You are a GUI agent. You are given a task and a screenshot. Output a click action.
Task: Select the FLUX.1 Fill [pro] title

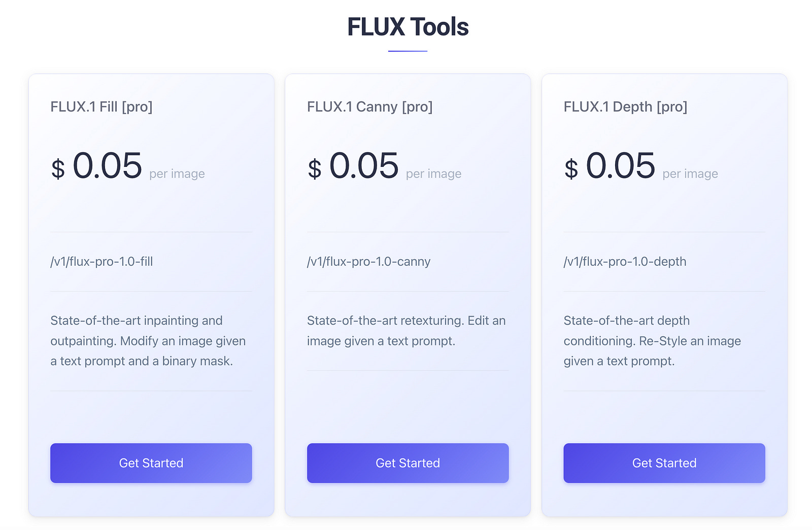click(x=101, y=107)
